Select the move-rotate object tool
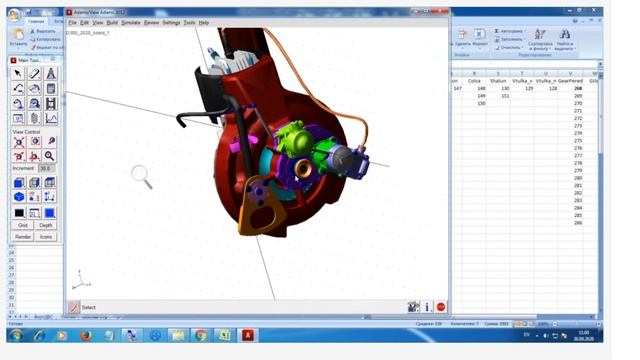Viewport: 640px width, 360px height. 34,104
